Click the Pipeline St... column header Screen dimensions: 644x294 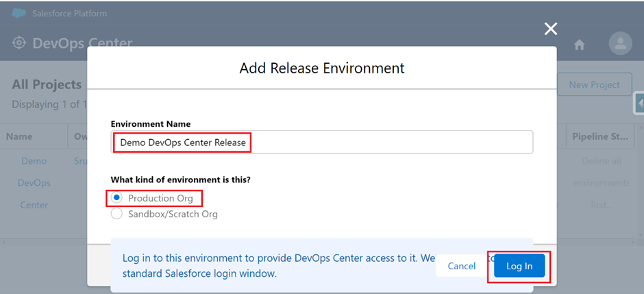600,136
